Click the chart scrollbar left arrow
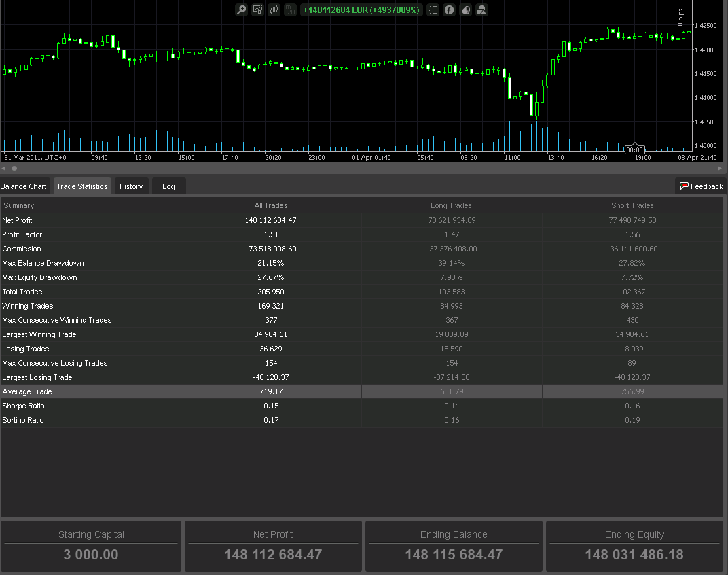 click(3, 168)
